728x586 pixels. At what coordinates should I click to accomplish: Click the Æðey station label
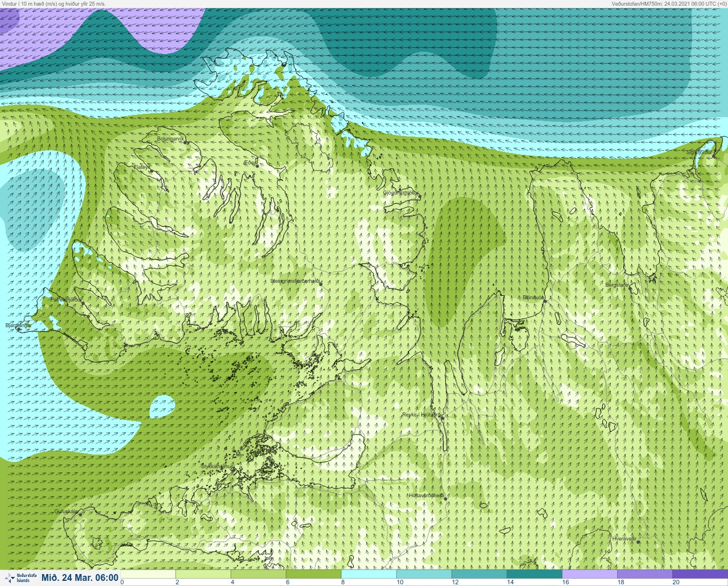tap(249, 163)
